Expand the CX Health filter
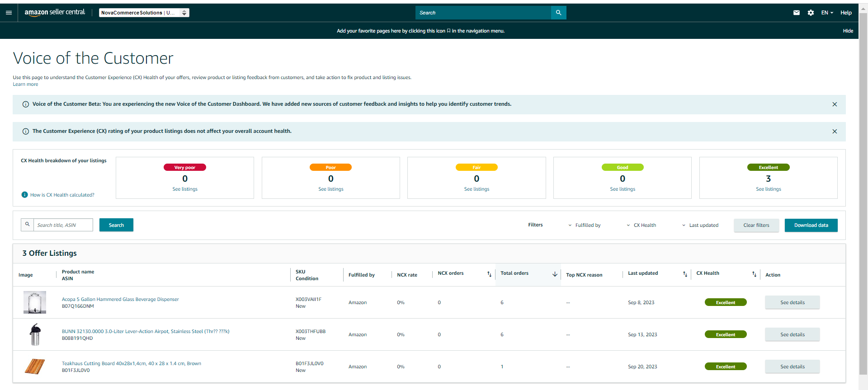 641,225
